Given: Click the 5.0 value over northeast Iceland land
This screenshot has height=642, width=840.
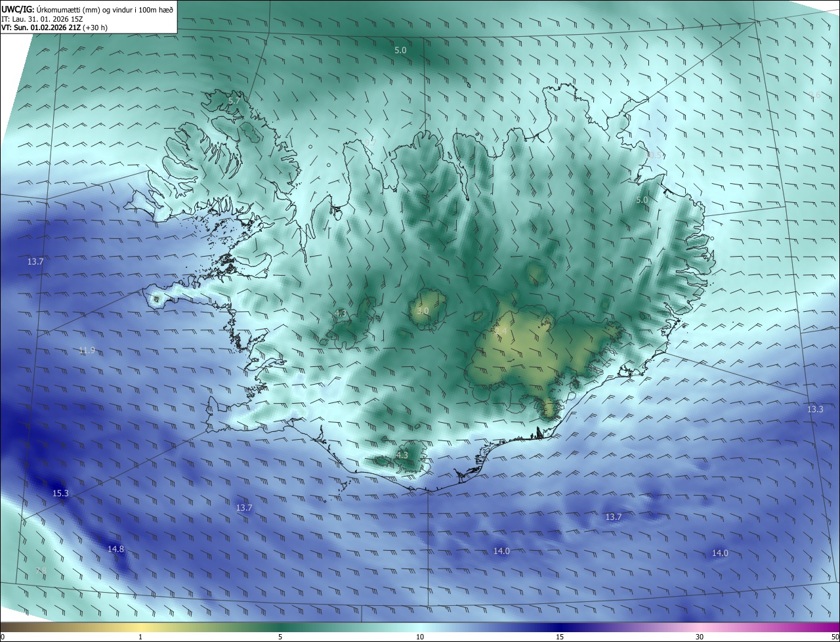Looking at the screenshot, I should pyautogui.click(x=642, y=200).
